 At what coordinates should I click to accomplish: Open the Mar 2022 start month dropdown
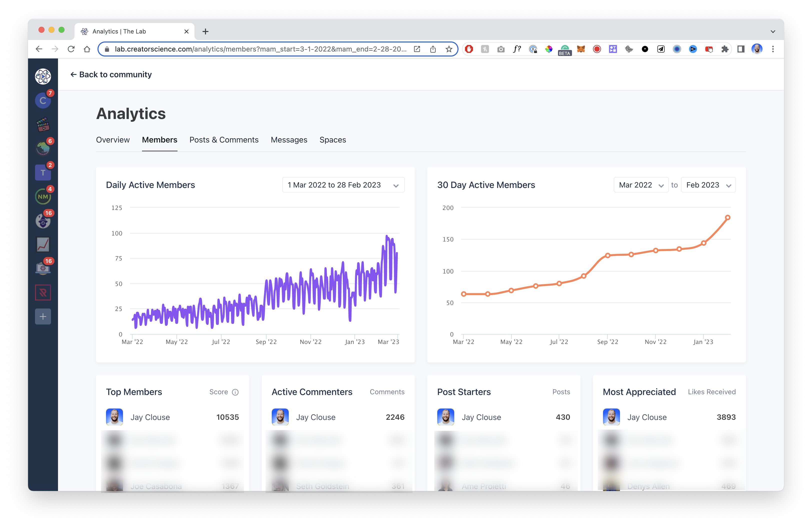(640, 185)
